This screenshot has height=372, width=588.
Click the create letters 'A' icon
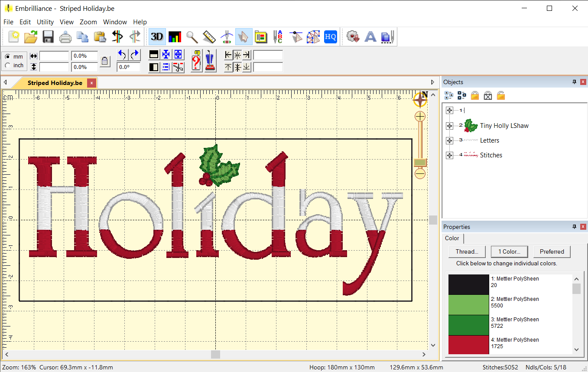click(x=370, y=37)
